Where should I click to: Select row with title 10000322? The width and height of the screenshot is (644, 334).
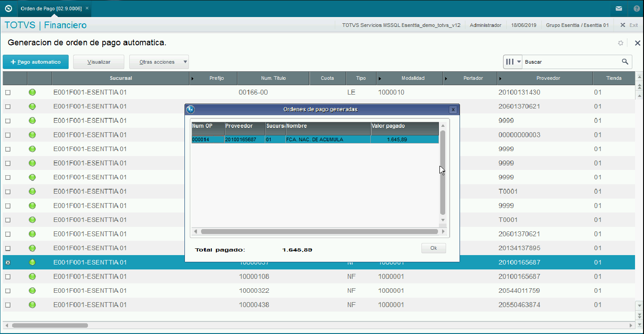point(319,291)
